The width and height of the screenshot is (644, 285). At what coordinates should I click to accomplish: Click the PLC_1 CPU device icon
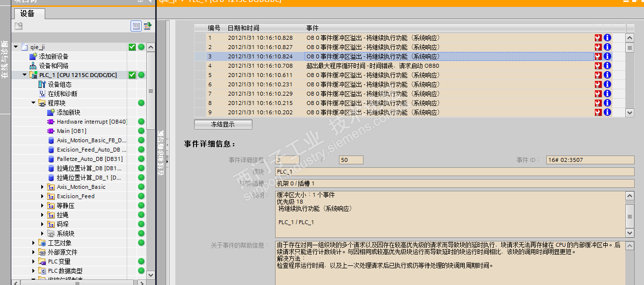coord(33,75)
